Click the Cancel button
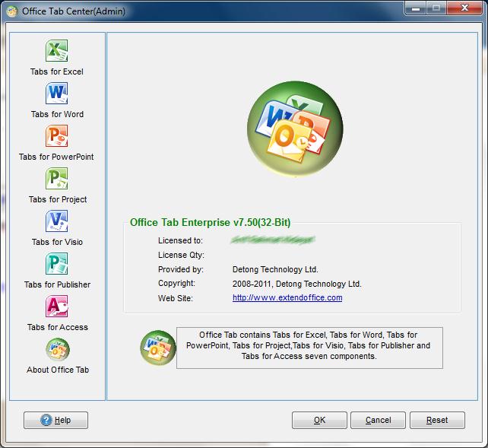 click(x=378, y=420)
